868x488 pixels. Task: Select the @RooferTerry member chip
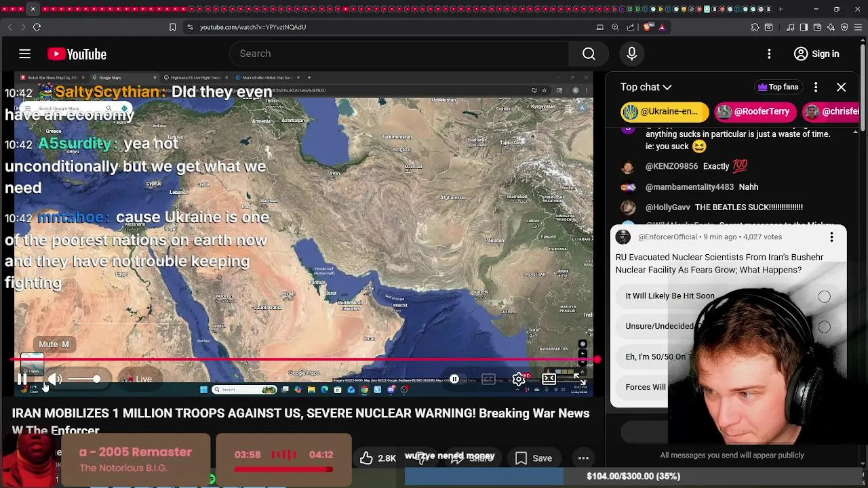754,111
